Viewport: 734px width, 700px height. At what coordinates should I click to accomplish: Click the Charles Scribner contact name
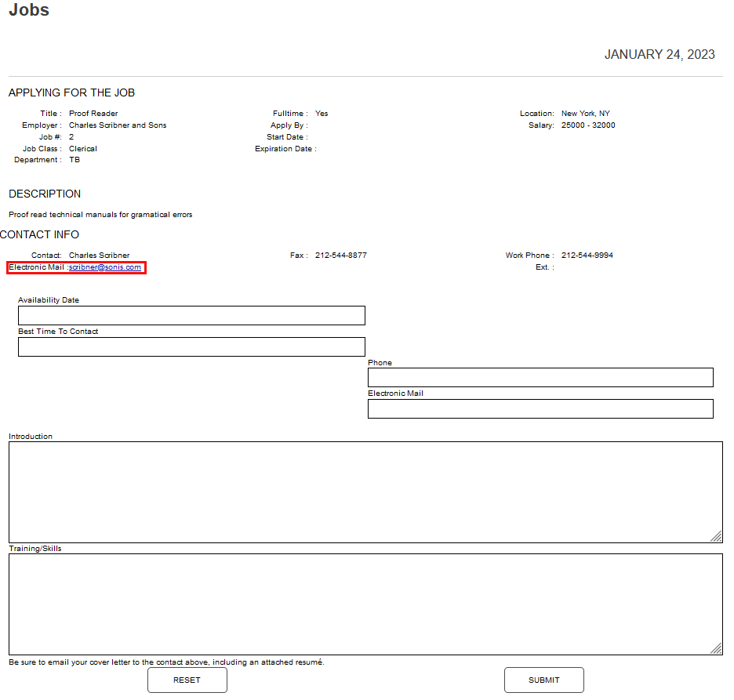pos(99,255)
